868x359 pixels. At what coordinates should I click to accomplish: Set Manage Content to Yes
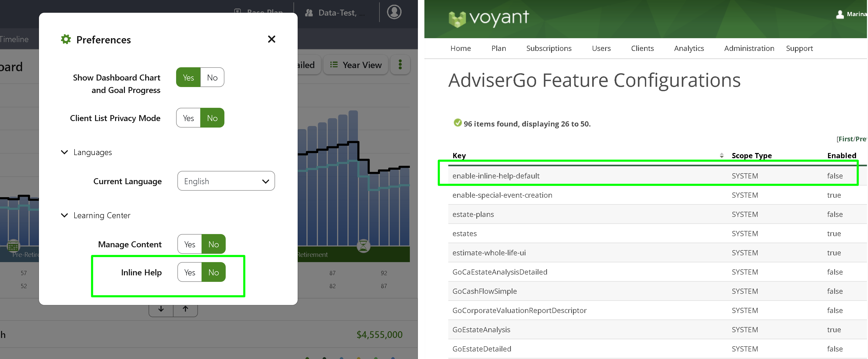(190, 244)
